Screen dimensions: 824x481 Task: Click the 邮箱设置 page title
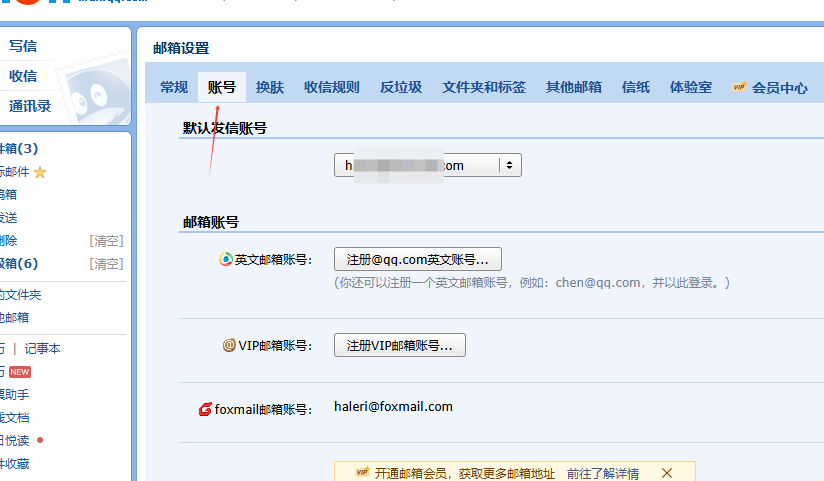coord(181,48)
